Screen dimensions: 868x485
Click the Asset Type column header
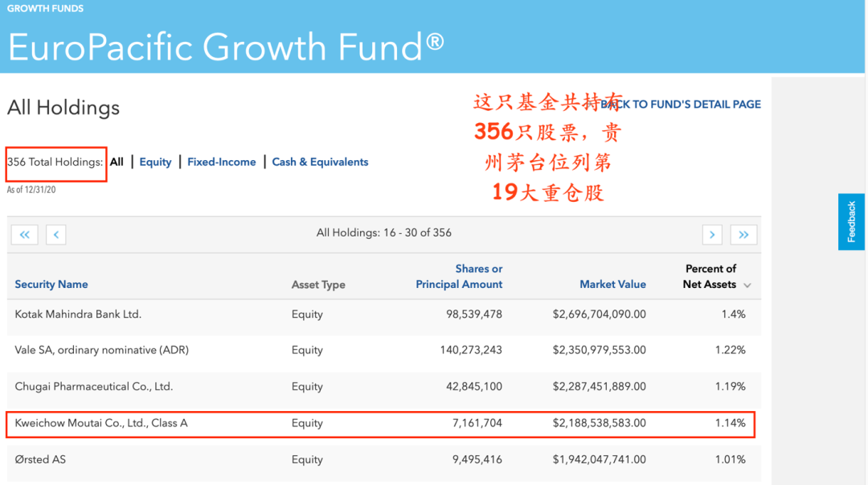pos(318,285)
